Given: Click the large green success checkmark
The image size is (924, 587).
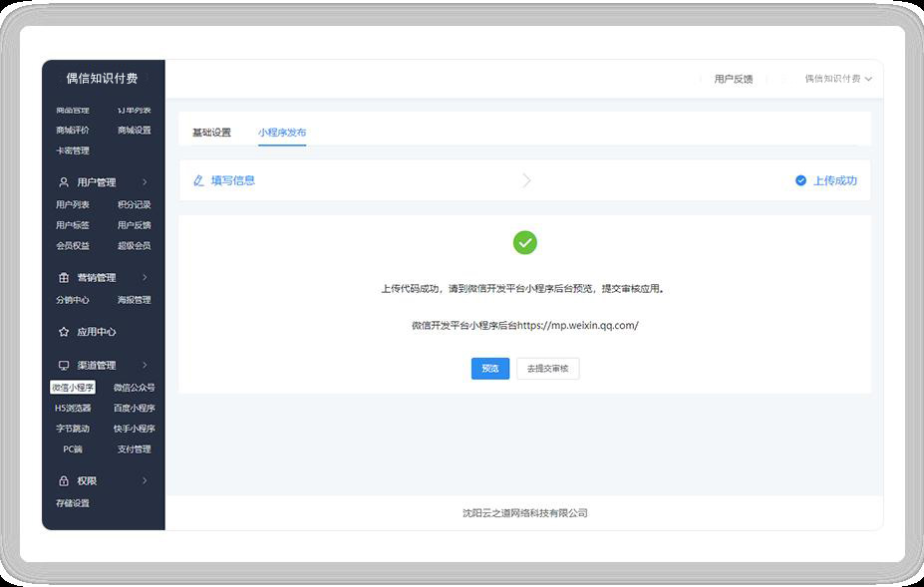Looking at the screenshot, I should (x=524, y=242).
